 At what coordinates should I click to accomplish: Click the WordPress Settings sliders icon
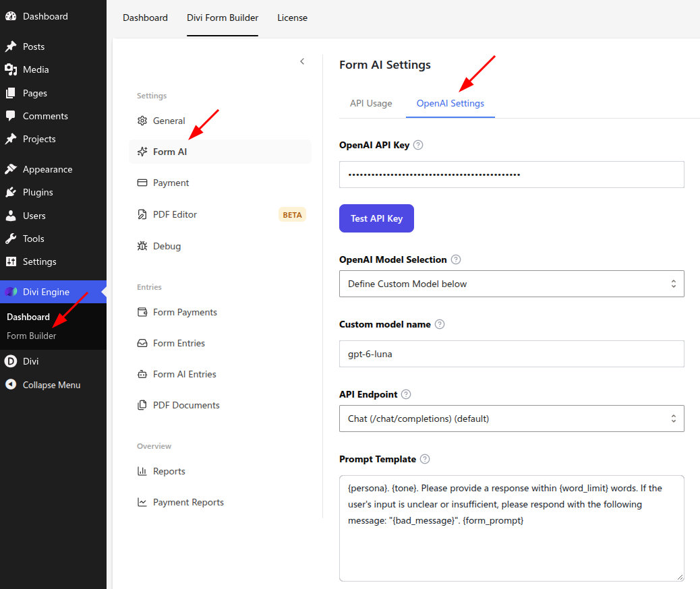(11, 261)
